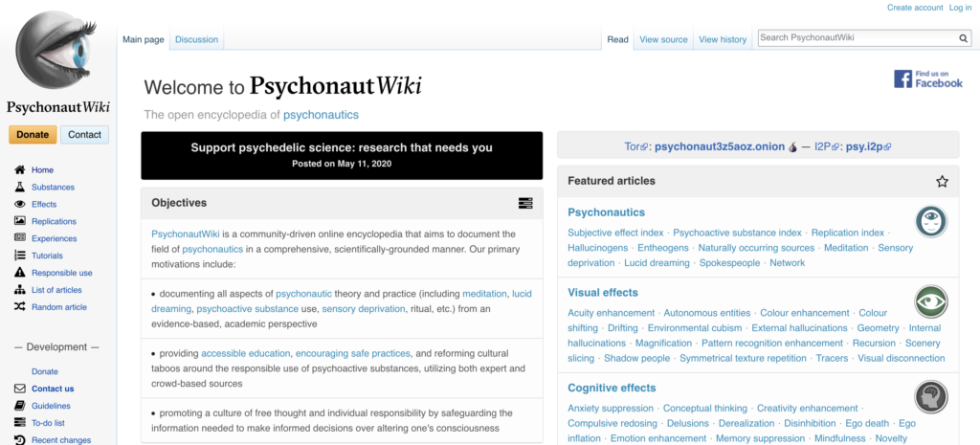
Task: Click the list icon beside Tutorials
Action: click(20, 256)
